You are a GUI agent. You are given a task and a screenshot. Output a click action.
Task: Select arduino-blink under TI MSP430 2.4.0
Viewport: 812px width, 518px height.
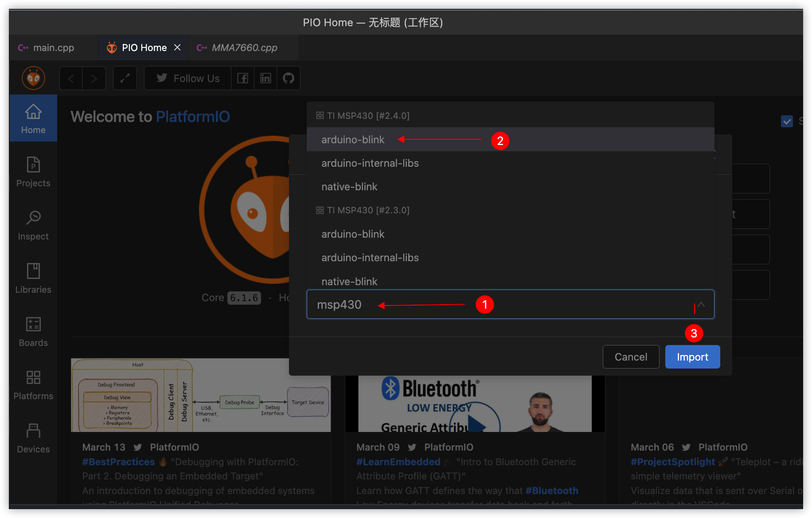pyautogui.click(x=511, y=140)
